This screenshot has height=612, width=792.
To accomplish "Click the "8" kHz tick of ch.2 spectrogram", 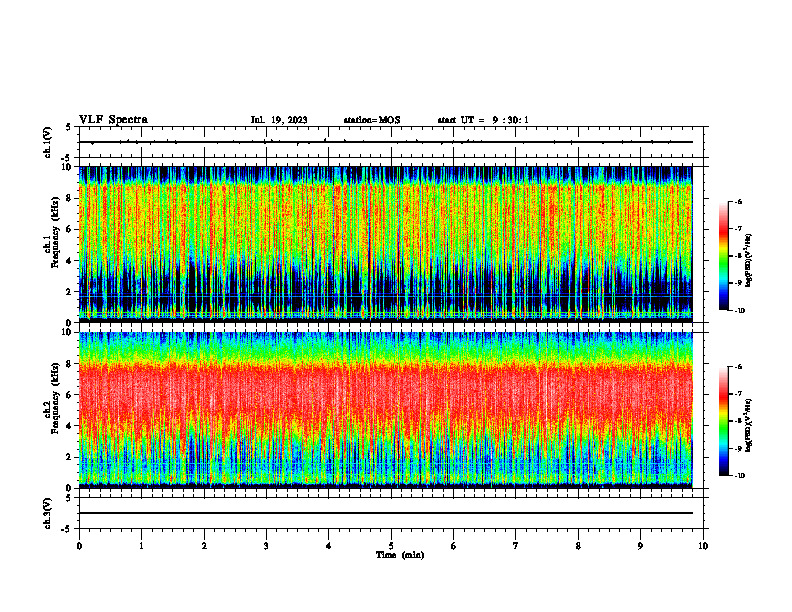I will tap(70, 364).
